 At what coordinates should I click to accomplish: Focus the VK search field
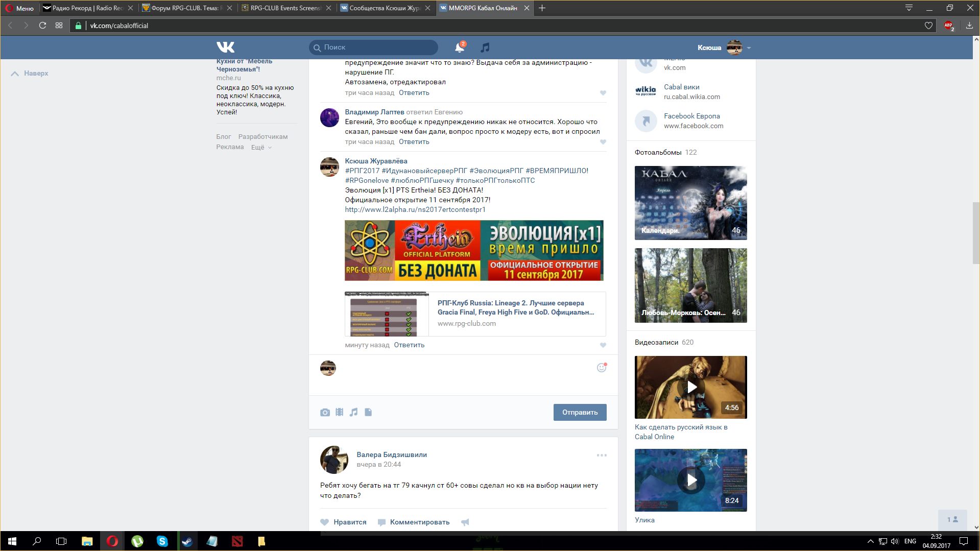click(373, 47)
